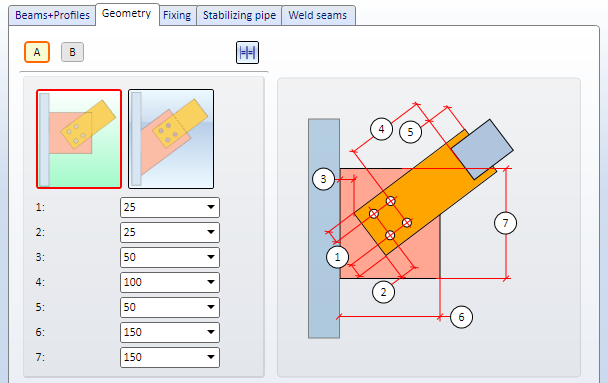
Task: Switch to the Beams+Profiles tab
Action: pyautogui.click(x=52, y=16)
